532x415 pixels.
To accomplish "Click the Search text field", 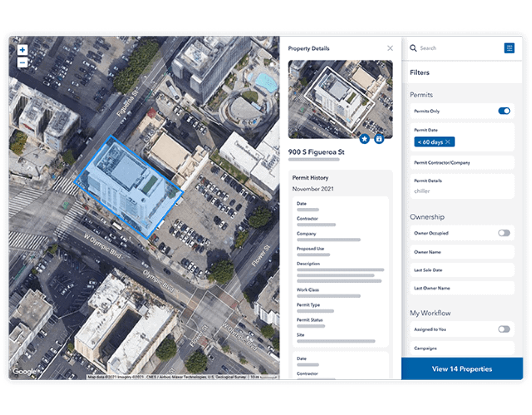I will click(x=454, y=48).
